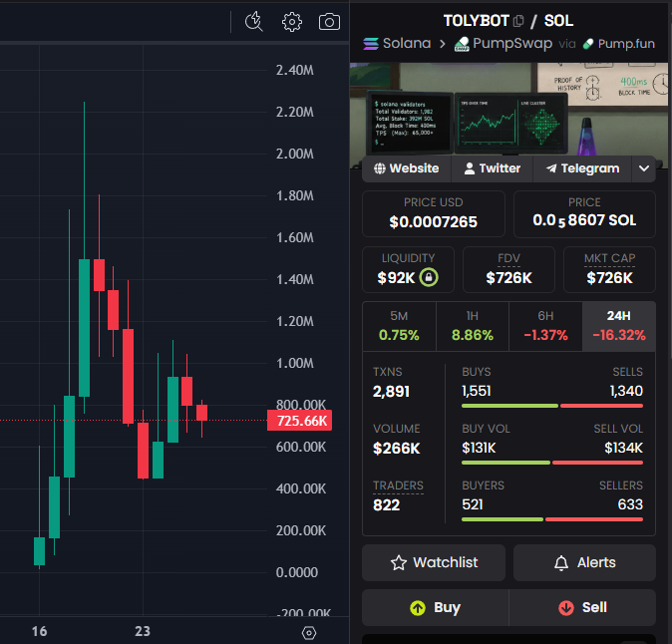Click the FDV $726K box
Screen dimensions: 672x644
(x=508, y=269)
